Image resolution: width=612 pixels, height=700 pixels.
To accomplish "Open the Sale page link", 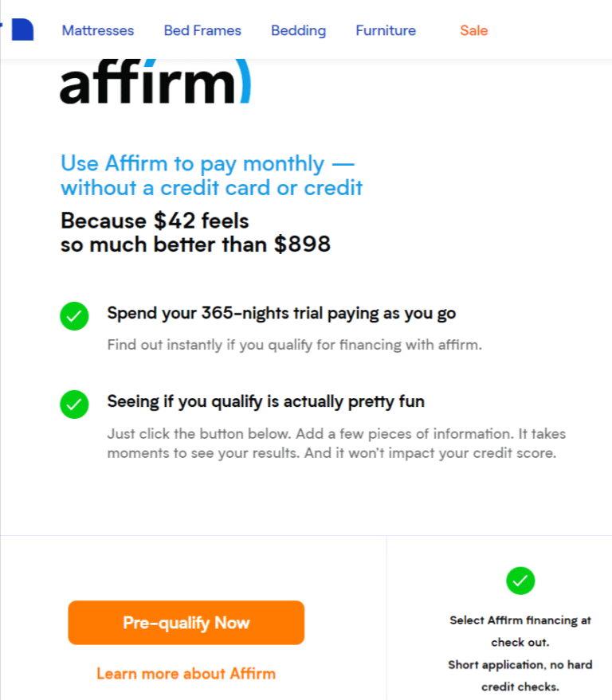I will click(x=473, y=31).
